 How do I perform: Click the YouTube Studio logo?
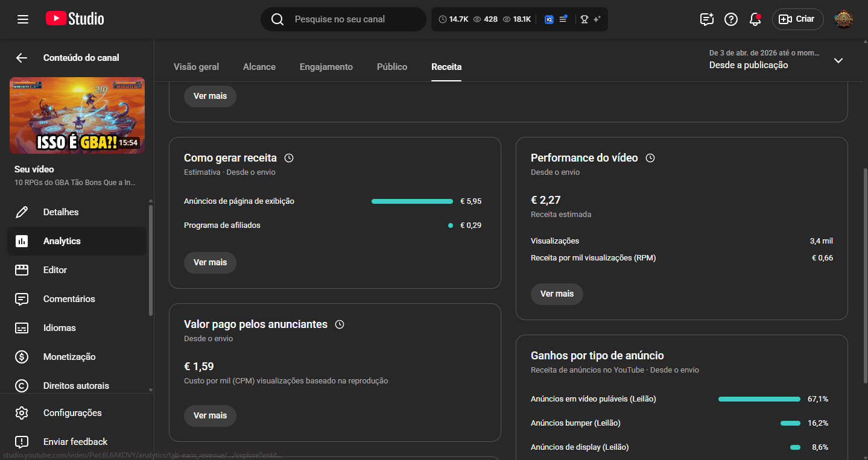coord(75,19)
